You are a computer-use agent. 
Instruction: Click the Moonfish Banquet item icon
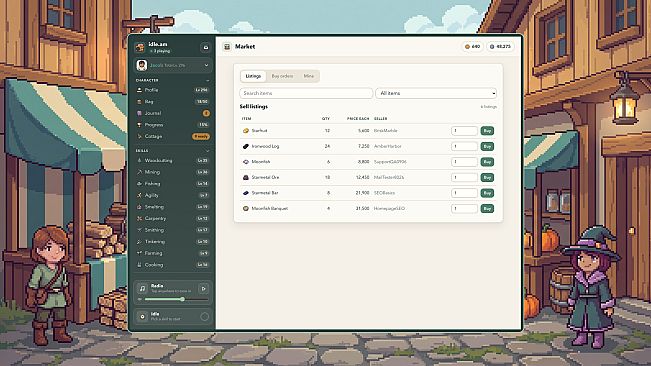coord(246,208)
